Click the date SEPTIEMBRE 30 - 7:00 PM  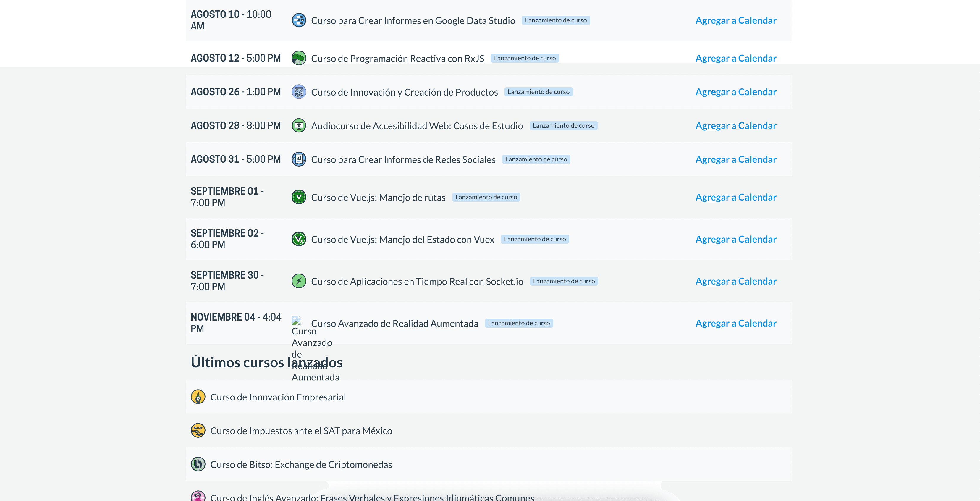227,281
